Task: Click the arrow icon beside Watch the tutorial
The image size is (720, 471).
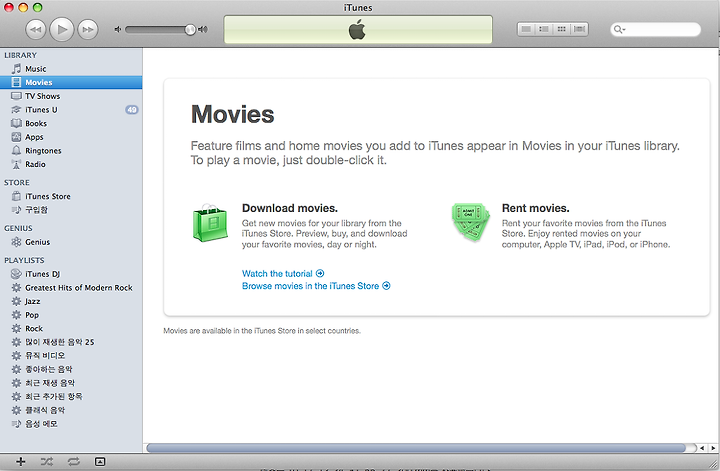Action: pyautogui.click(x=320, y=274)
